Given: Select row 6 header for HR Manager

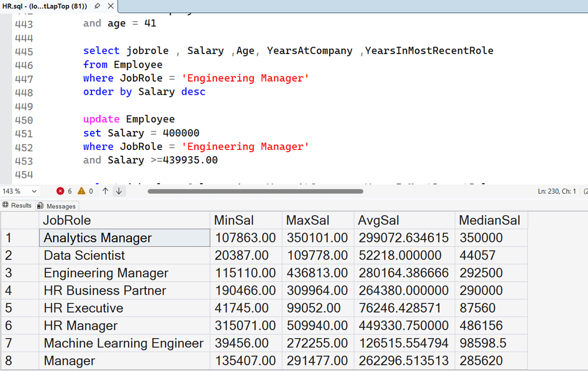Looking at the screenshot, I should [19, 326].
